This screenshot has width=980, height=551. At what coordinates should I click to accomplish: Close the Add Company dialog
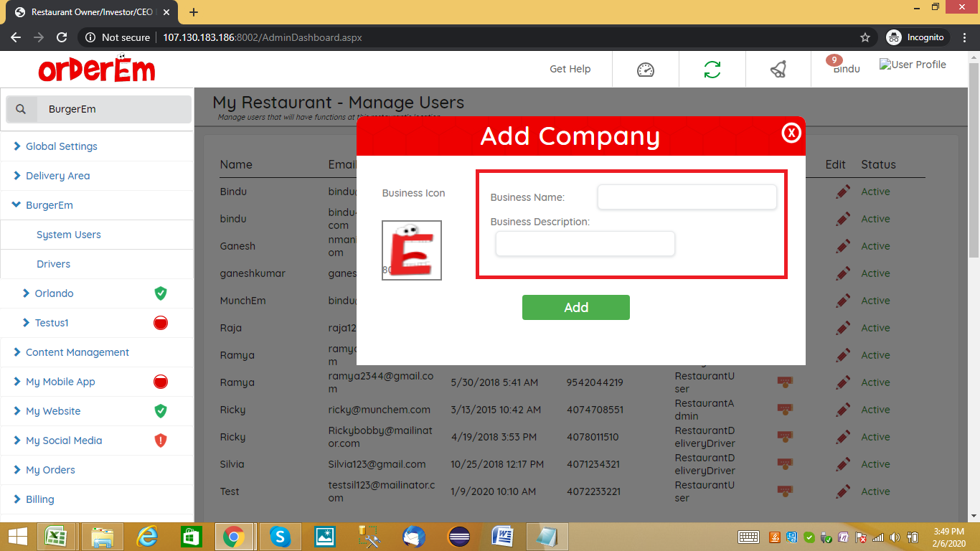pyautogui.click(x=791, y=133)
